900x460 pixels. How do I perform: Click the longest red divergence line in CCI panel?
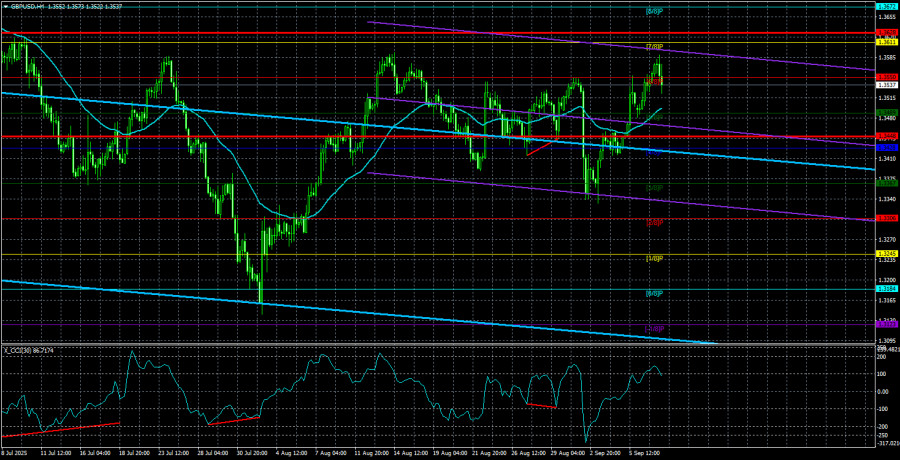(x=60, y=430)
